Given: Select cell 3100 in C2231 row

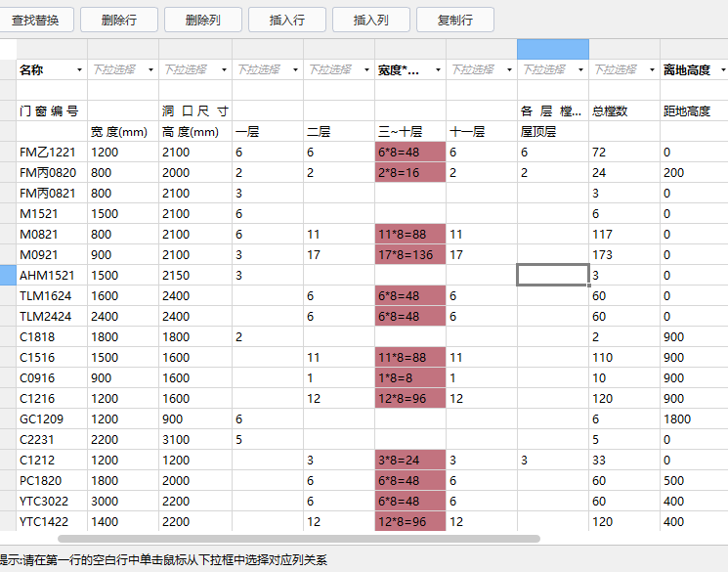Looking at the screenshot, I should pyautogui.click(x=195, y=440).
